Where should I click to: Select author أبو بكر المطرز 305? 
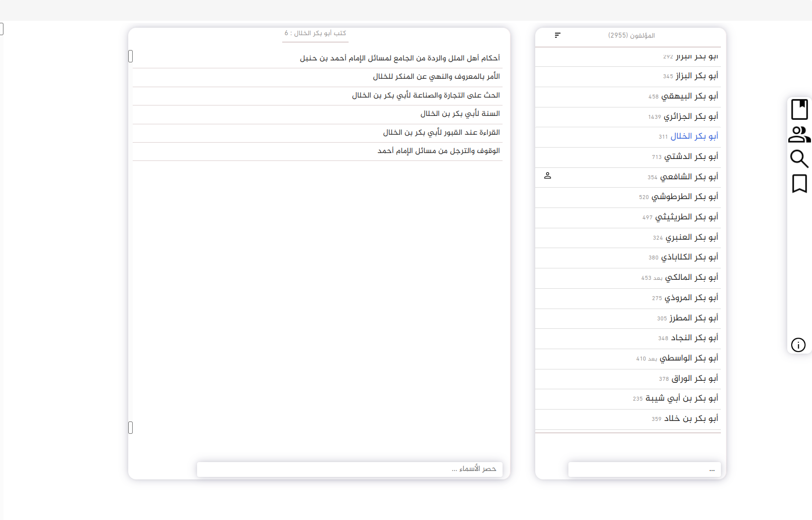pos(628,318)
